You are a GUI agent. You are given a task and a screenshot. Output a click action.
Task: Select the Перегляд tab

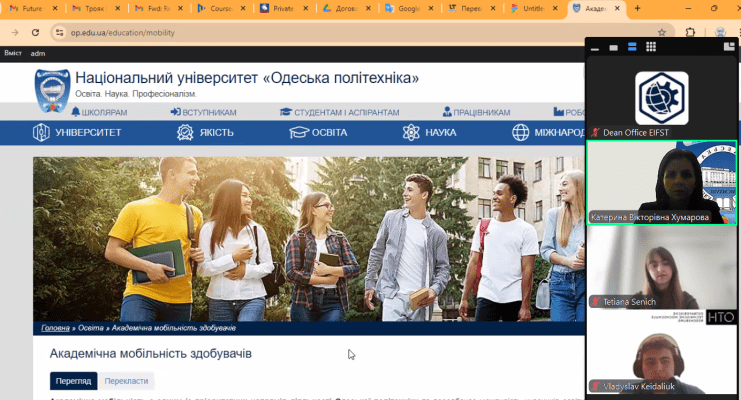[x=73, y=381]
